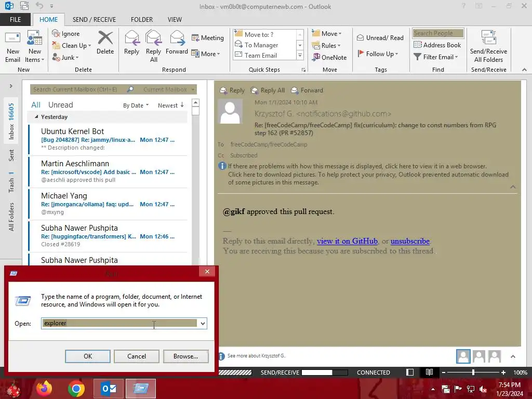
Task: Open the Junk dropdown
Action: point(65,57)
